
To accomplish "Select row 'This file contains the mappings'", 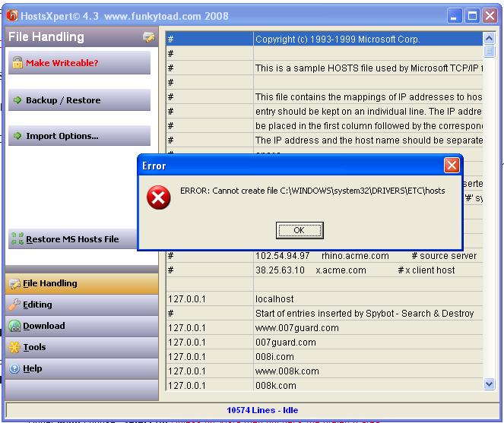I will click(325, 97).
